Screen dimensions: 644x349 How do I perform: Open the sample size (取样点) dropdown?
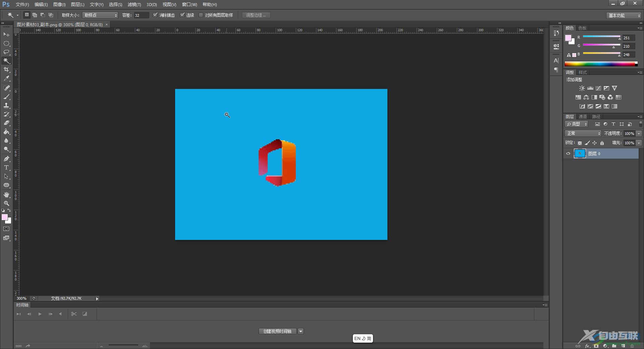point(100,15)
